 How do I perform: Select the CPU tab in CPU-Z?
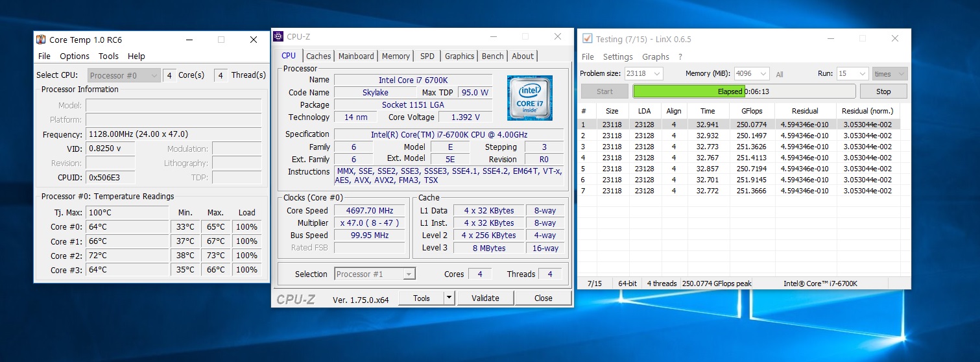[289, 56]
